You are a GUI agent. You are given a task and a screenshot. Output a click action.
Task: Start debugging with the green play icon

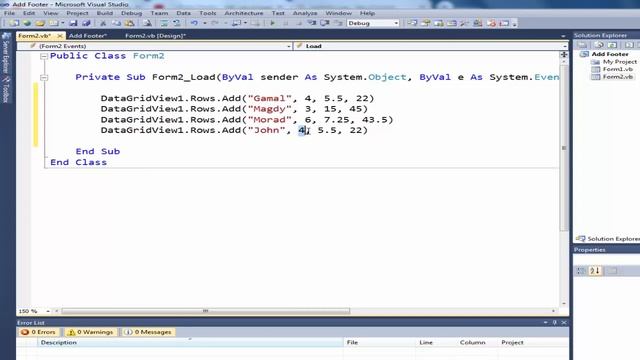[272, 23]
